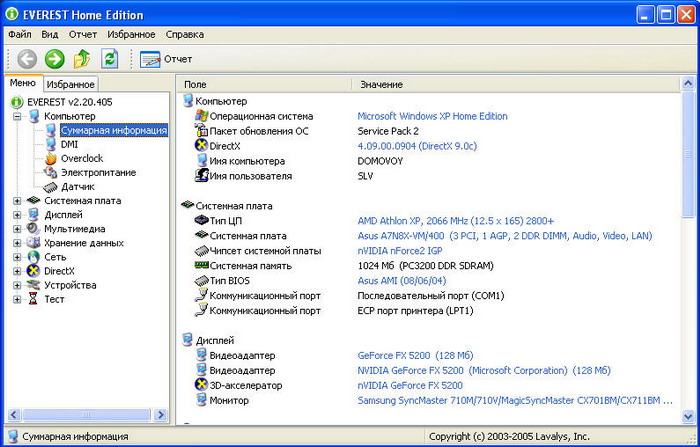
Task: Select the Датчик sensor chip icon
Action: (x=50, y=187)
